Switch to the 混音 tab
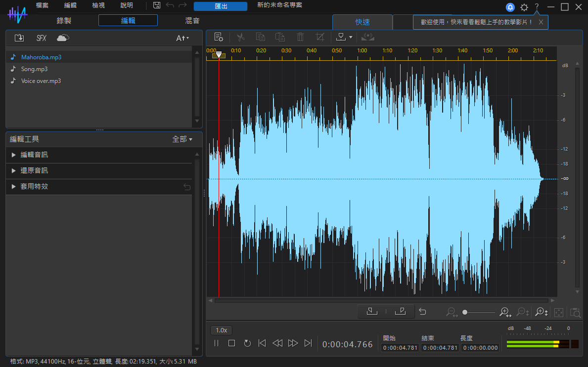 pyautogui.click(x=192, y=21)
